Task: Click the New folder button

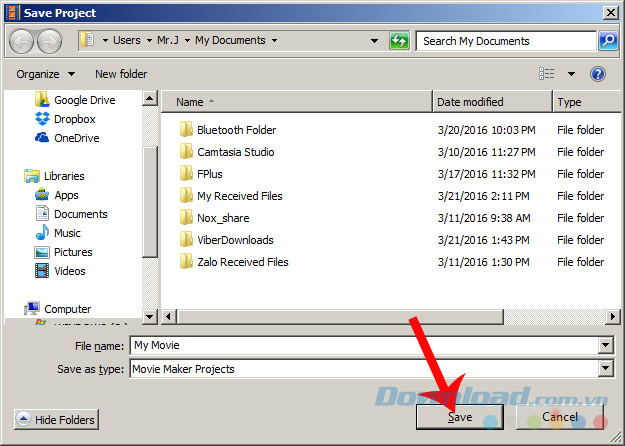Action: point(121,74)
